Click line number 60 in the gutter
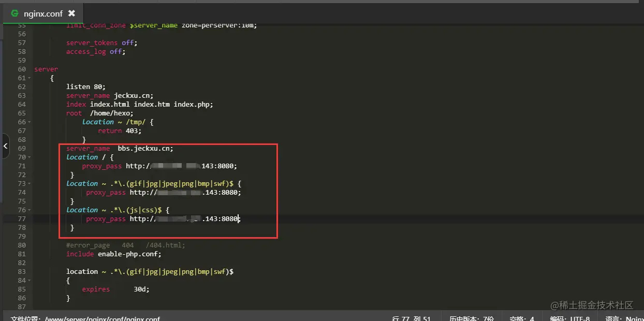 click(x=21, y=69)
